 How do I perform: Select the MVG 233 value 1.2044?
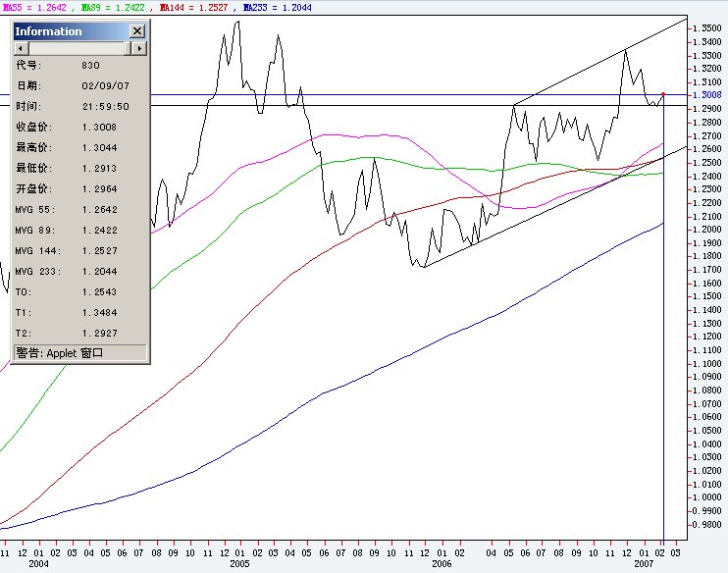pyautogui.click(x=99, y=272)
